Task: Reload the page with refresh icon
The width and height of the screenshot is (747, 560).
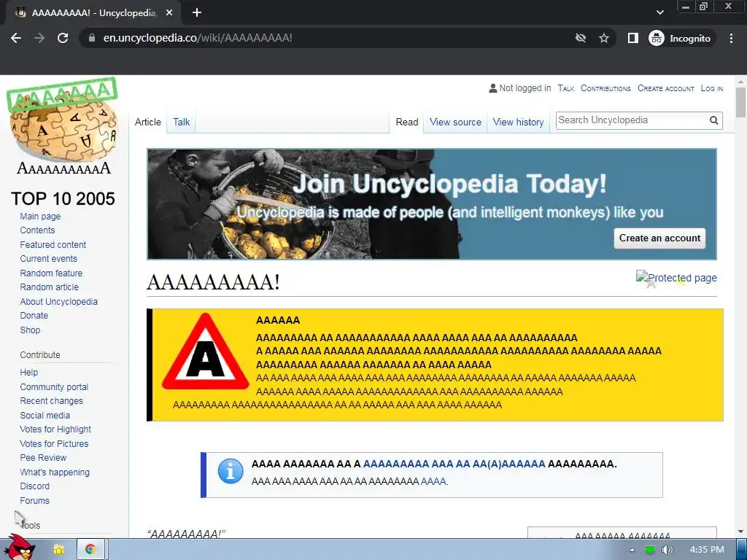Action: point(63,38)
